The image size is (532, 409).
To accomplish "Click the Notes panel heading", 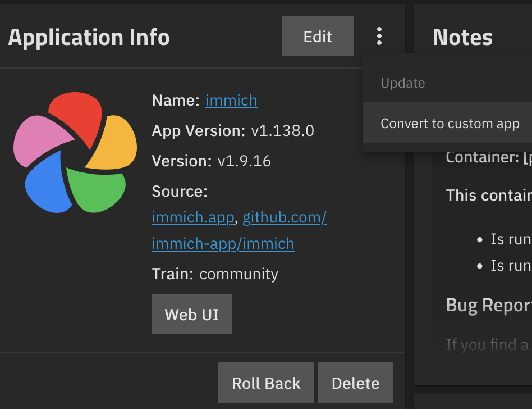I will pyautogui.click(x=463, y=37).
